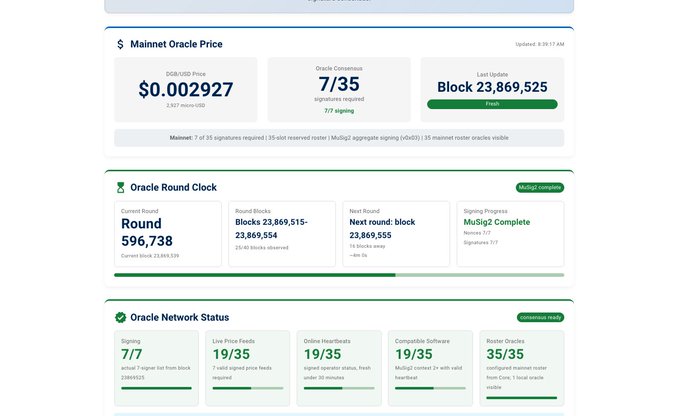Click the progress bar under Compatible Software
The image size is (680, 416).
click(x=430, y=388)
